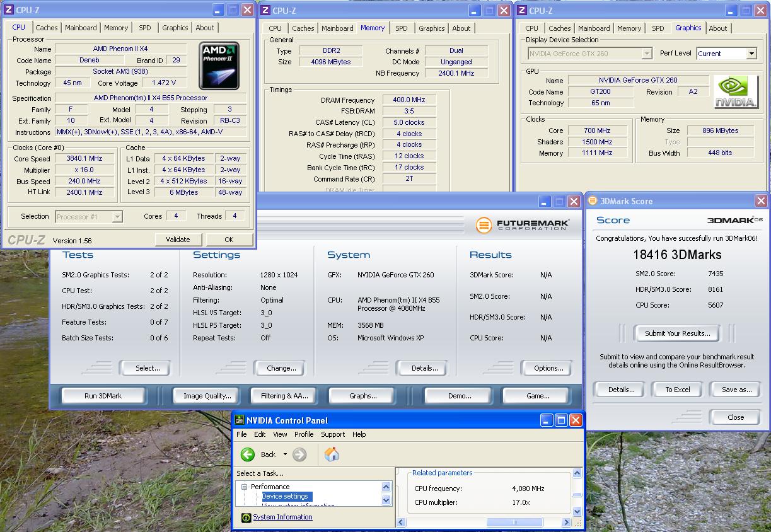Viewport: 771px width, 532px height.
Task: Collapse the Performance tree node
Action: (x=244, y=487)
